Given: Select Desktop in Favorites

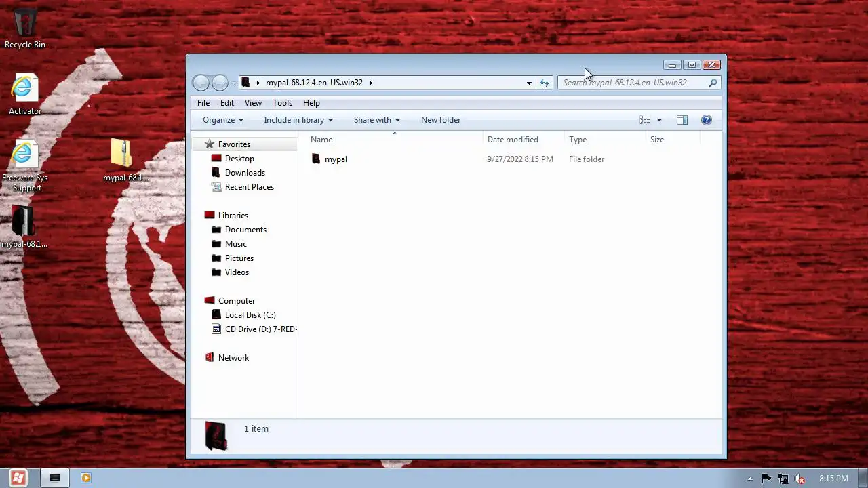Looking at the screenshot, I should click(239, 159).
